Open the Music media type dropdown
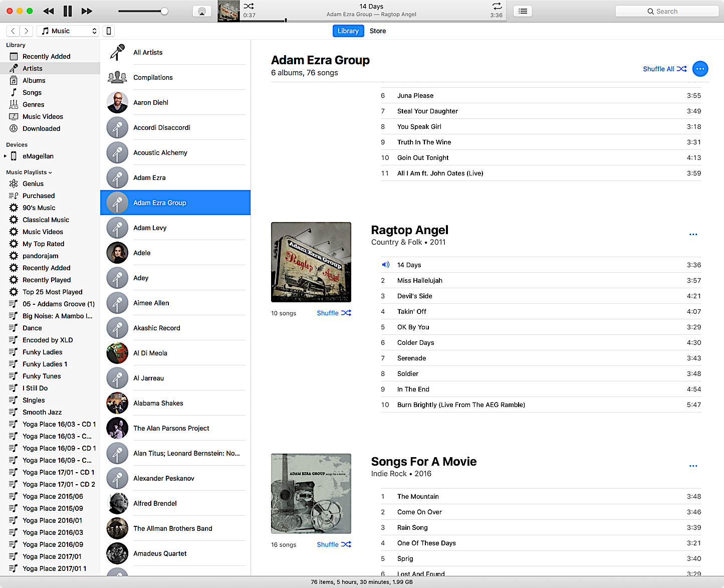 (68, 31)
